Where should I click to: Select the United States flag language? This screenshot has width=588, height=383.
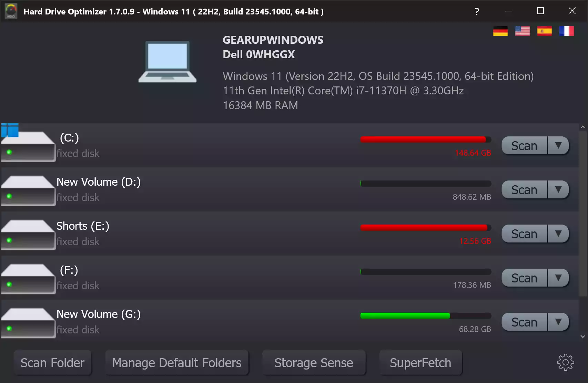[x=523, y=31]
